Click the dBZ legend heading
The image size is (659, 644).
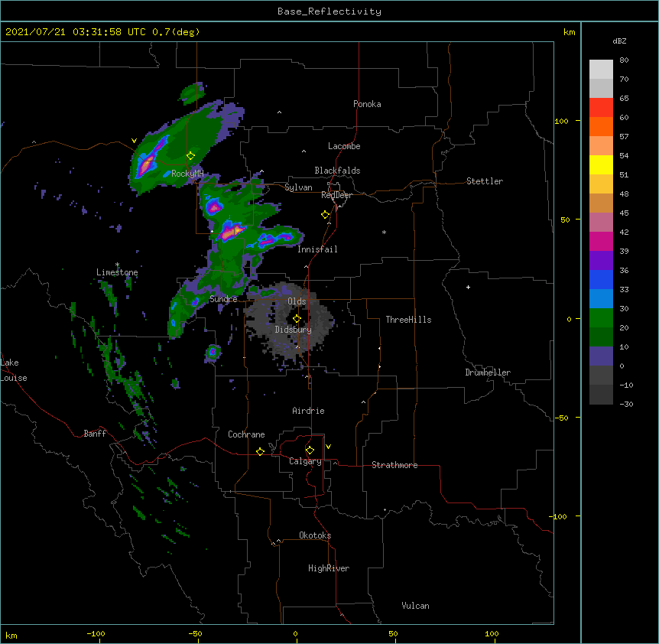(x=619, y=41)
